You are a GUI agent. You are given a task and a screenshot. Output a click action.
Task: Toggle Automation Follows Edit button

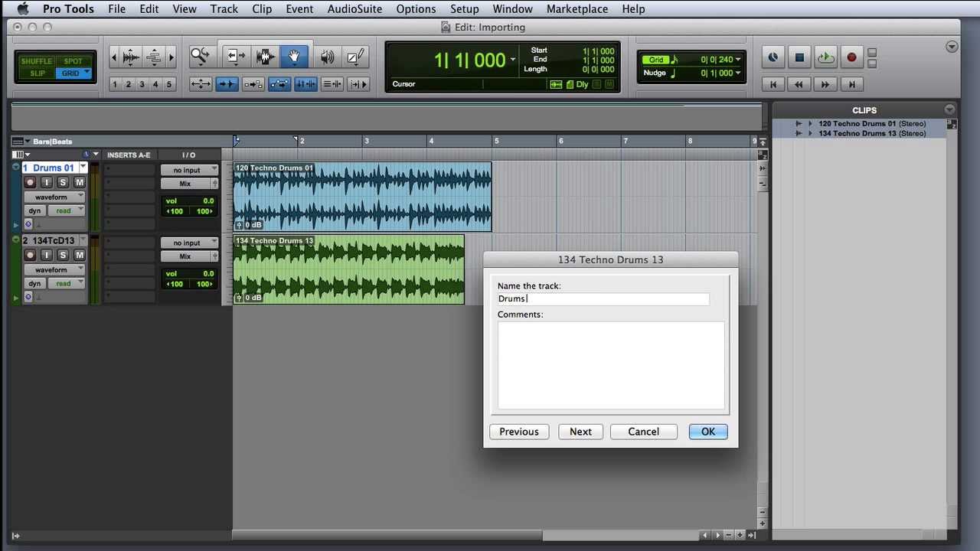coord(279,84)
